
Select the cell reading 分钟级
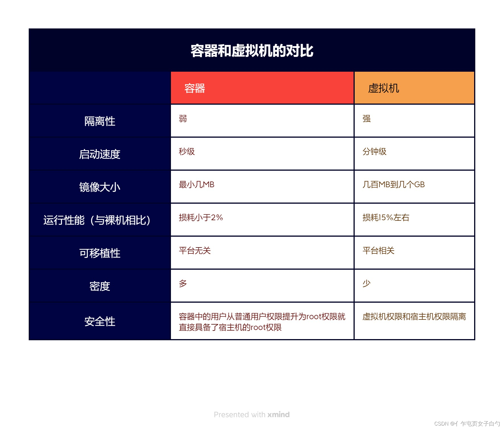click(x=414, y=154)
